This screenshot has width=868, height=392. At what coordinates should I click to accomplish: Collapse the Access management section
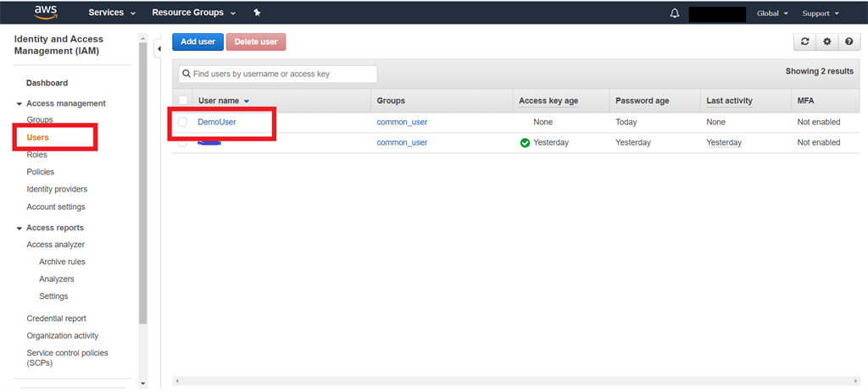[19, 104]
